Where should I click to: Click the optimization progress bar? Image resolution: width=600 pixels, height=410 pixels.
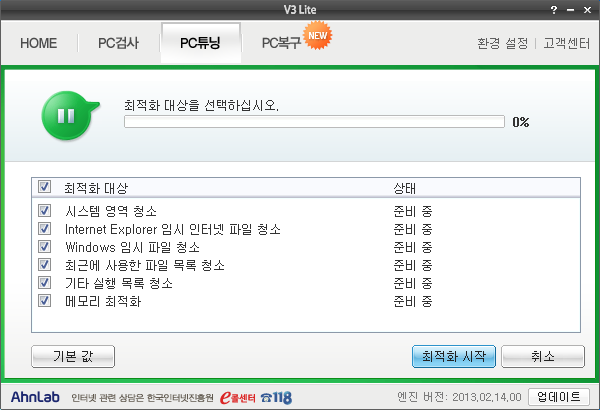click(314, 122)
